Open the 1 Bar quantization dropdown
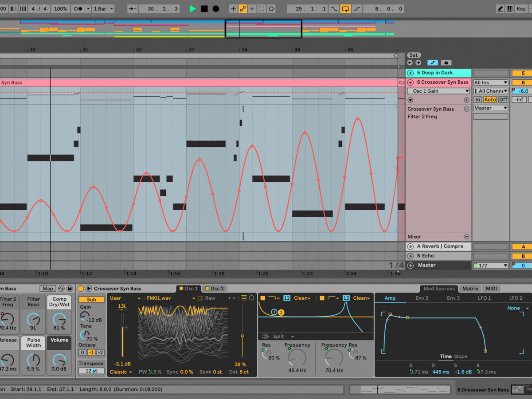The width and height of the screenshot is (532, 399). point(104,8)
